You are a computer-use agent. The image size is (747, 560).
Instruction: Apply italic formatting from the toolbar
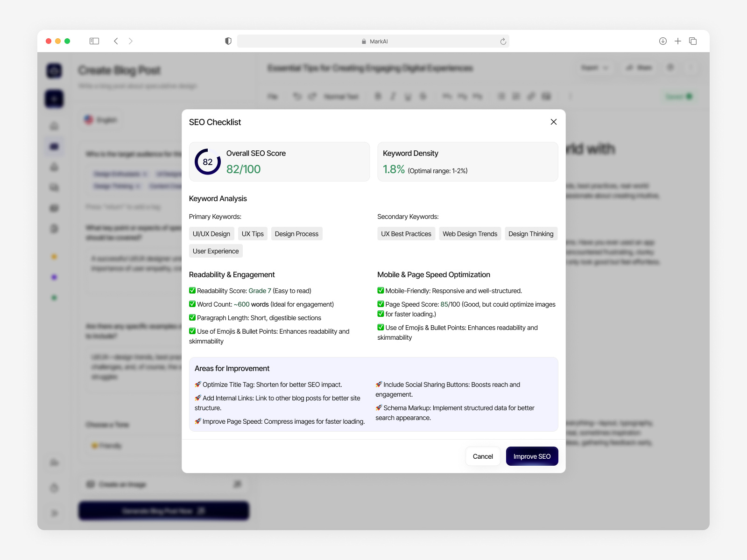pyautogui.click(x=392, y=96)
